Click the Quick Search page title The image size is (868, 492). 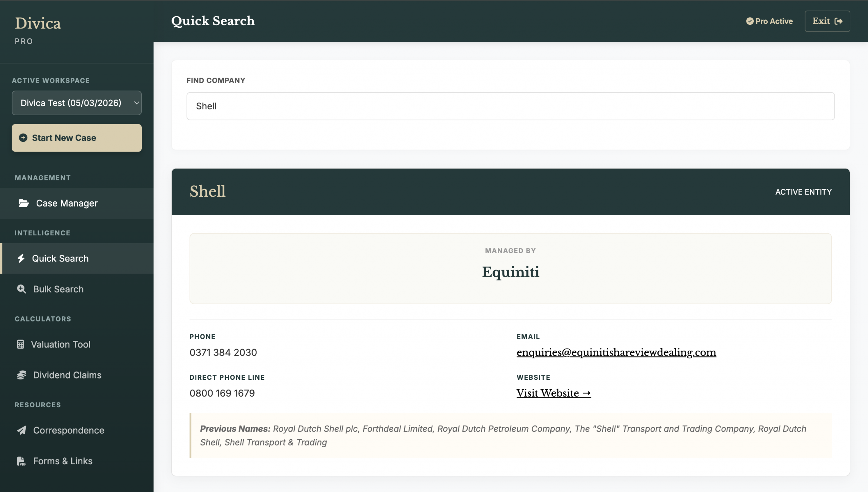point(213,21)
